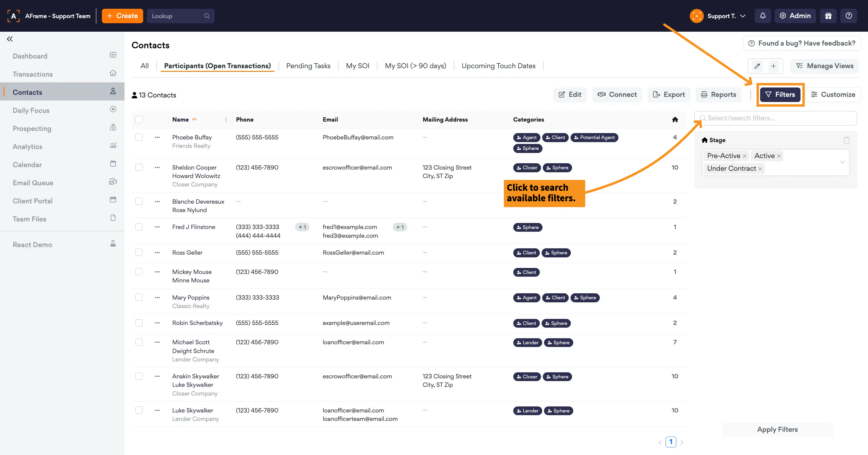Click the home column header icon
The height and width of the screenshot is (455, 868).
coord(675,119)
